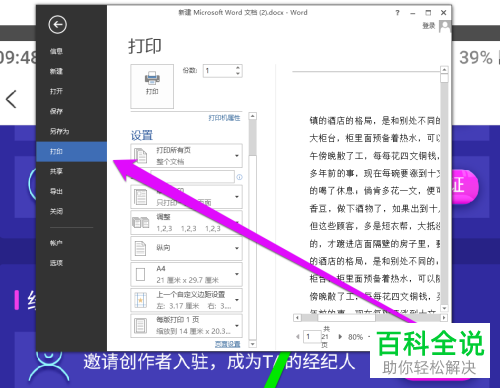The width and height of the screenshot is (500, 388).
Task: Click the 80% zoom level
Action: point(355,337)
